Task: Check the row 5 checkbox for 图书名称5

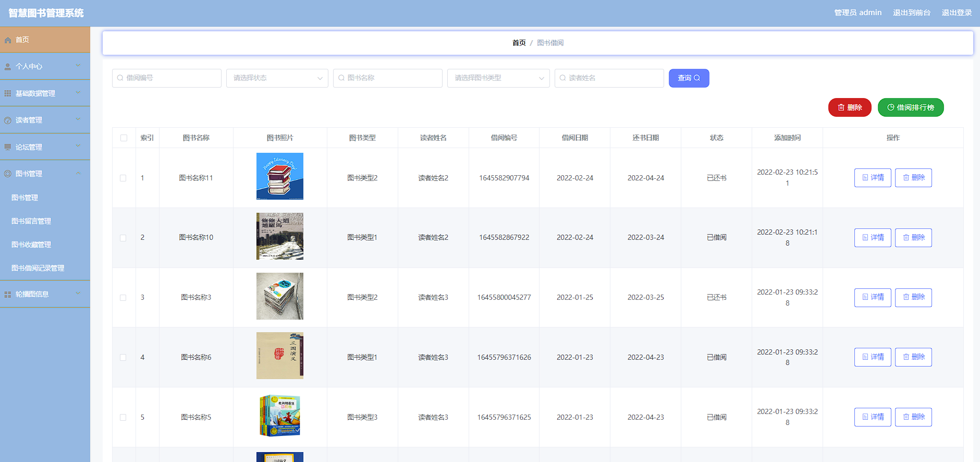Action: [x=123, y=417]
